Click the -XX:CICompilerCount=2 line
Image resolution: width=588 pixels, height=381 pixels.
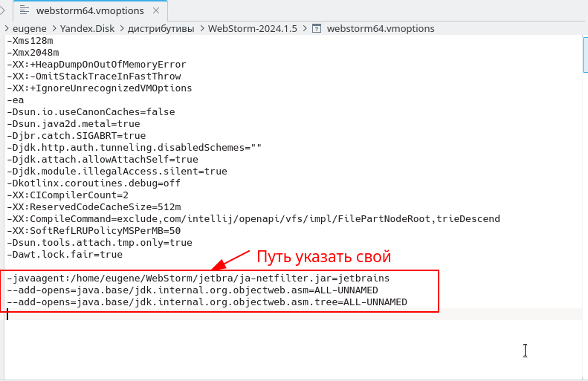coord(68,195)
